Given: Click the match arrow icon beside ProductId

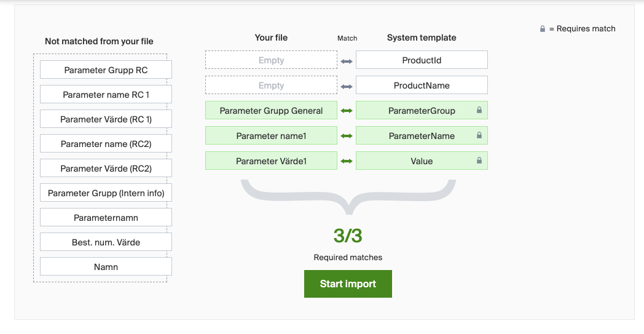Looking at the screenshot, I should (x=347, y=61).
